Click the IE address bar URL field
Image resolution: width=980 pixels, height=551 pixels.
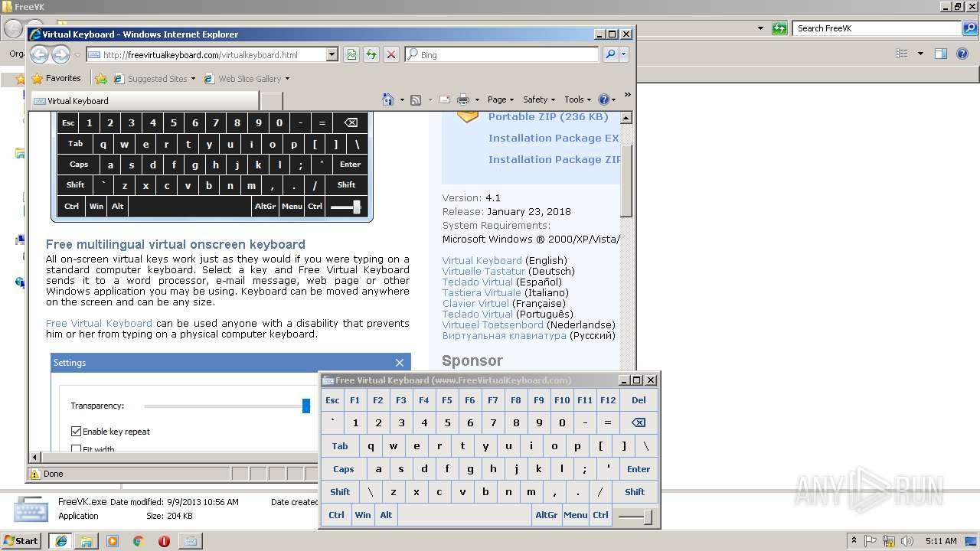click(x=206, y=54)
